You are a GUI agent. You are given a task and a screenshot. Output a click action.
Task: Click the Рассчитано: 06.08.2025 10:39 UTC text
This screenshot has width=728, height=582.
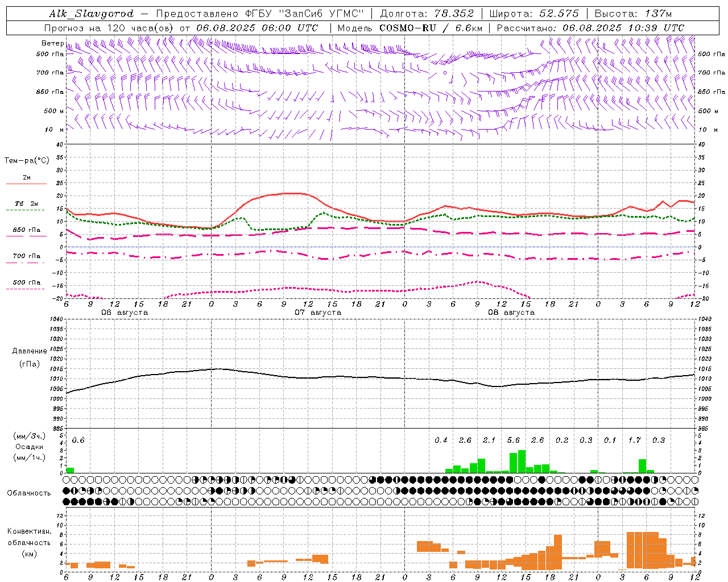(x=590, y=28)
